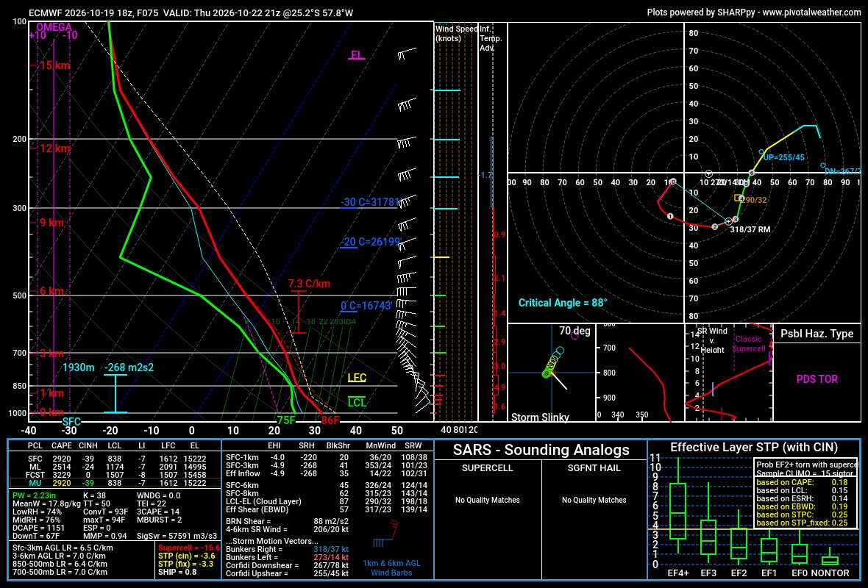Screen dimensions: 868x588
Task: Click the EF3 box plot label
Action: pyautogui.click(x=708, y=573)
